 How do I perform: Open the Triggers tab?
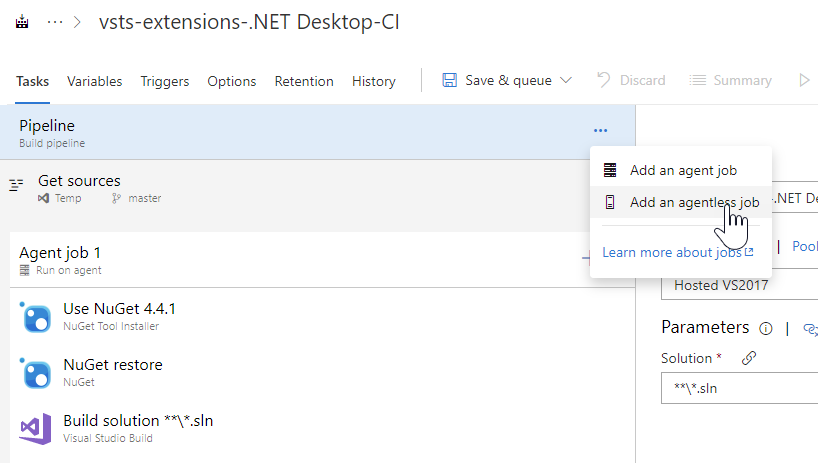(x=164, y=81)
